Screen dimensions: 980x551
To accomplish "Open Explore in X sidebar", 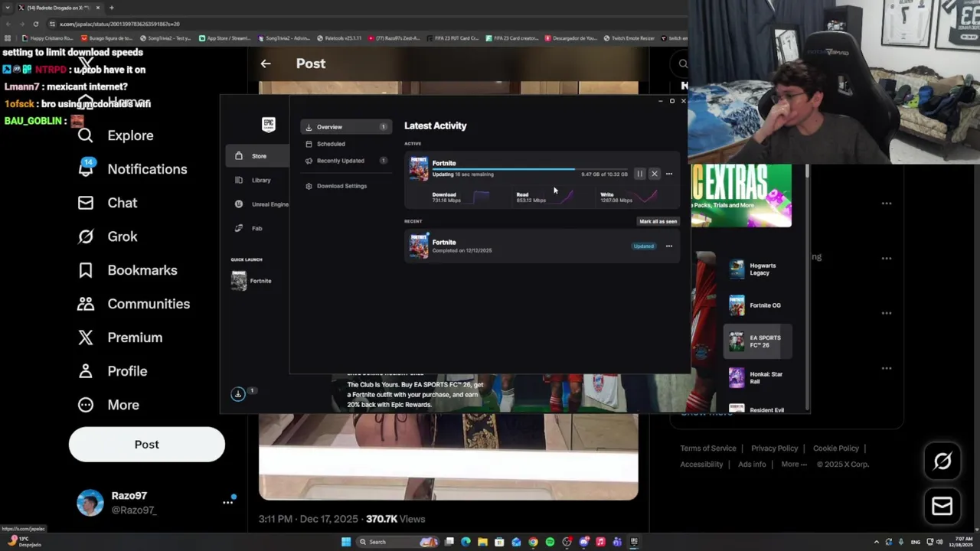I will (116, 135).
